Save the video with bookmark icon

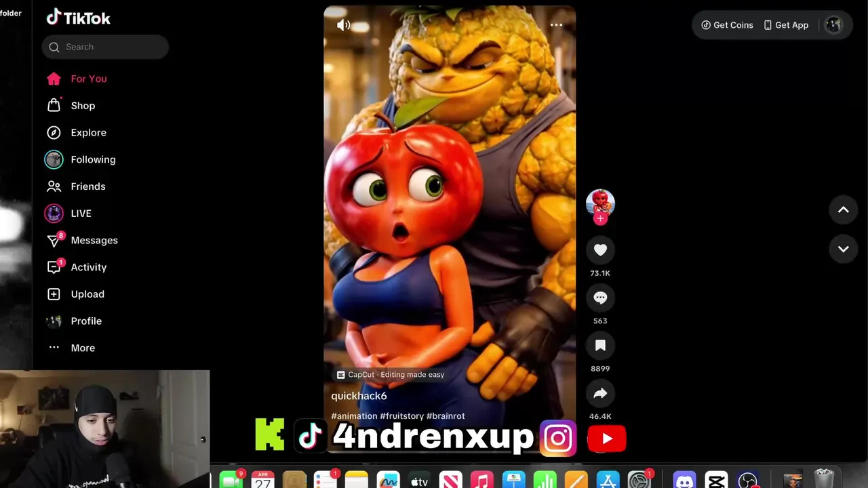point(600,346)
